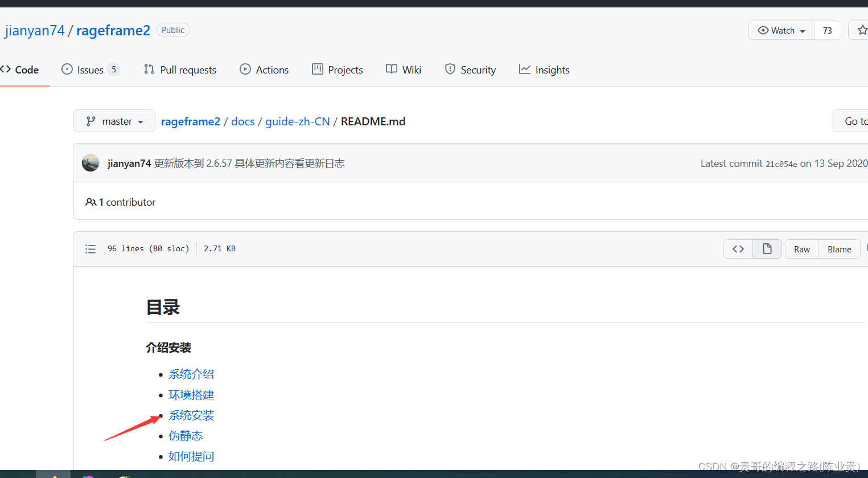View the 1 contributor list
This screenshot has height=478, width=868.
point(120,202)
